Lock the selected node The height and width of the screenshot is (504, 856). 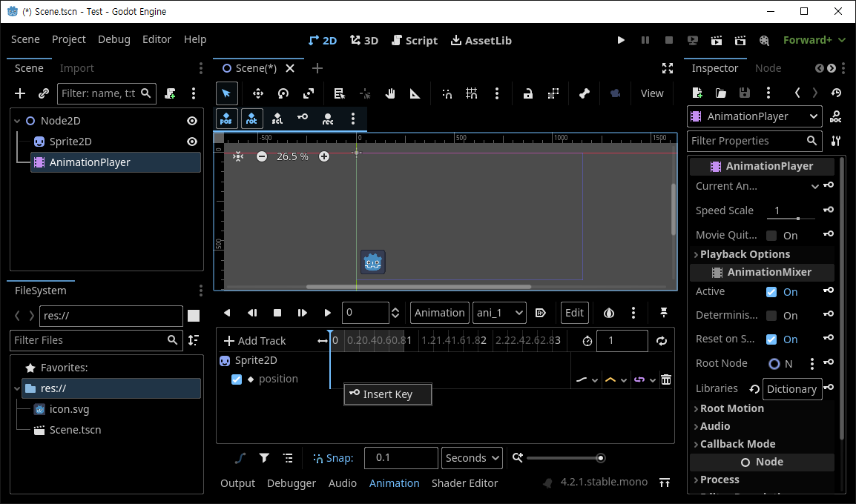tap(528, 94)
